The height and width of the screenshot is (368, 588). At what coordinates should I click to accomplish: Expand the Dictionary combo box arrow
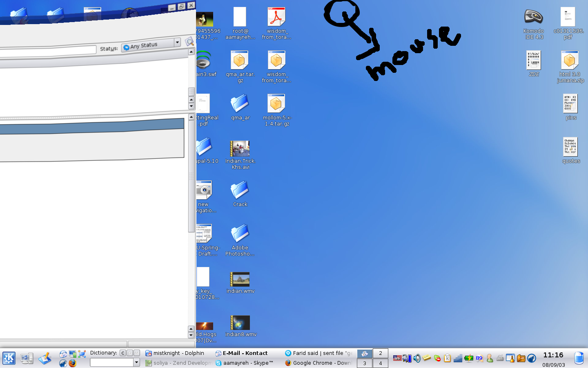click(x=136, y=362)
